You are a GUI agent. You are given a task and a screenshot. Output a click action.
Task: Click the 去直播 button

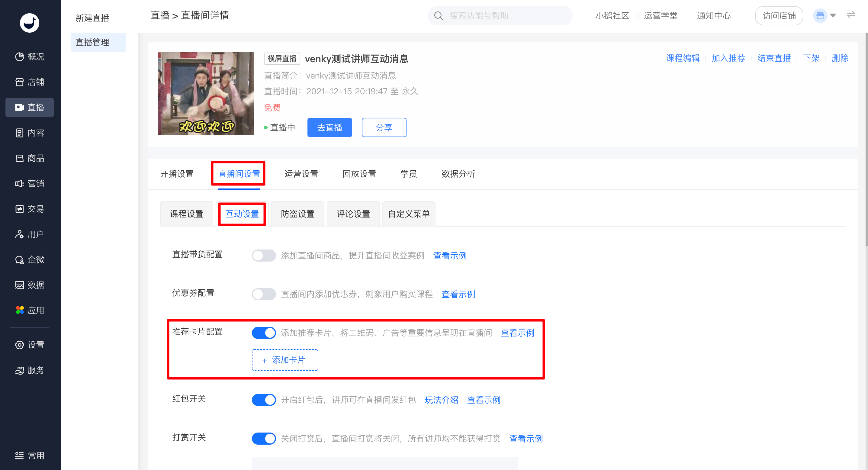point(330,127)
